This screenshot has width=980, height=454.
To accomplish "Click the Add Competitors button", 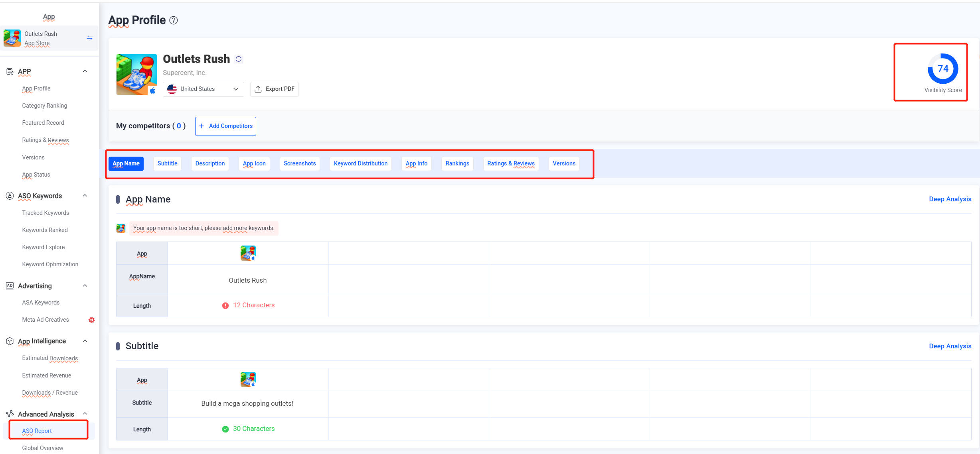I will tap(225, 126).
